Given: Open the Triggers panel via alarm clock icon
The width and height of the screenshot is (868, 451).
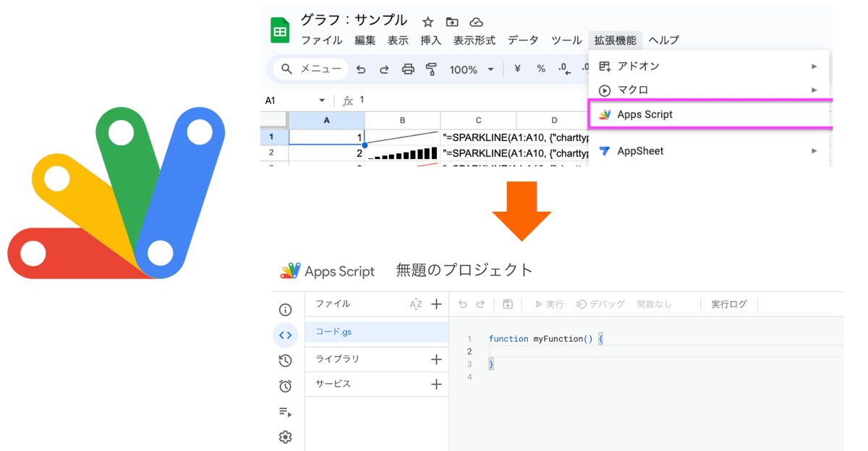Looking at the screenshot, I should click(285, 385).
